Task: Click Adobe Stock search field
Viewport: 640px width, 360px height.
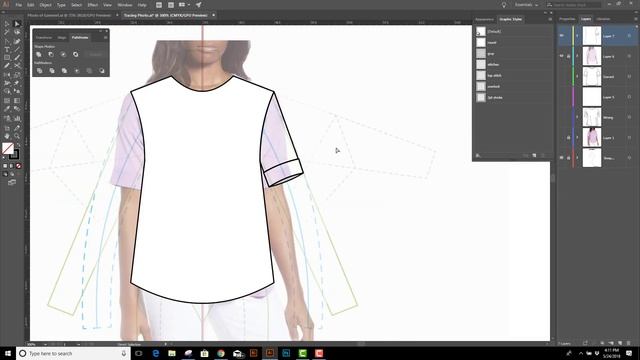Action: tap(573, 5)
